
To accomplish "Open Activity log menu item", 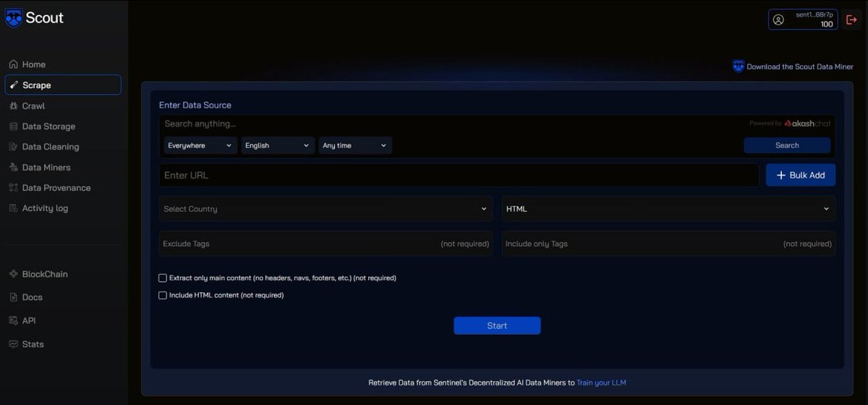I will [63, 208].
